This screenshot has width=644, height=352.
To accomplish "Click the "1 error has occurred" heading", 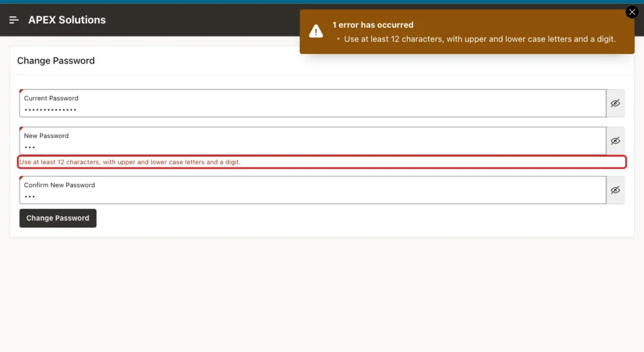I will click(373, 25).
